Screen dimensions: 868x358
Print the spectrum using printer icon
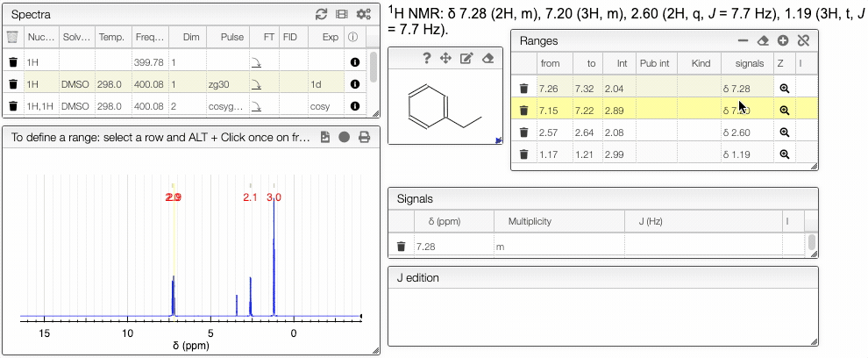(364, 137)
